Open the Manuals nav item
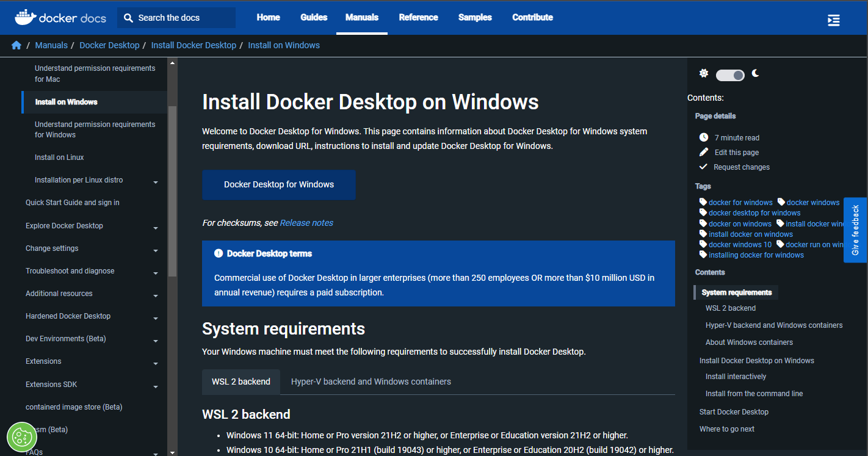Viewport: 868px width, 456px height. 362,17
